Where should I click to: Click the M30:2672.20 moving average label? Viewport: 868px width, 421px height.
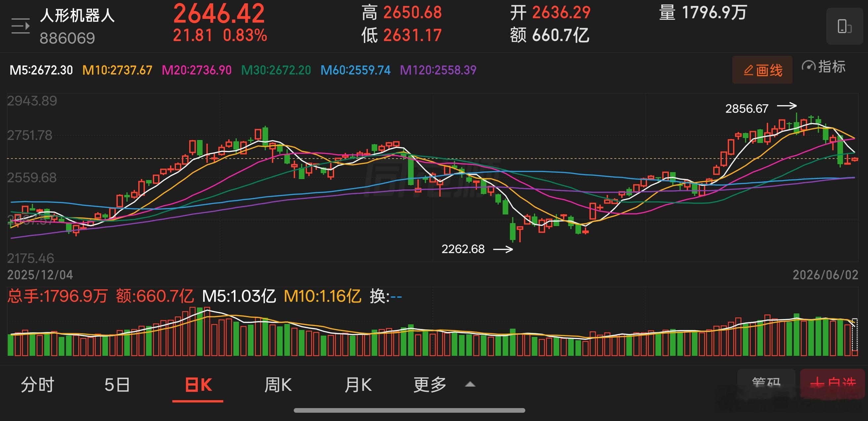pyautogui.click(x=276, y=70)
